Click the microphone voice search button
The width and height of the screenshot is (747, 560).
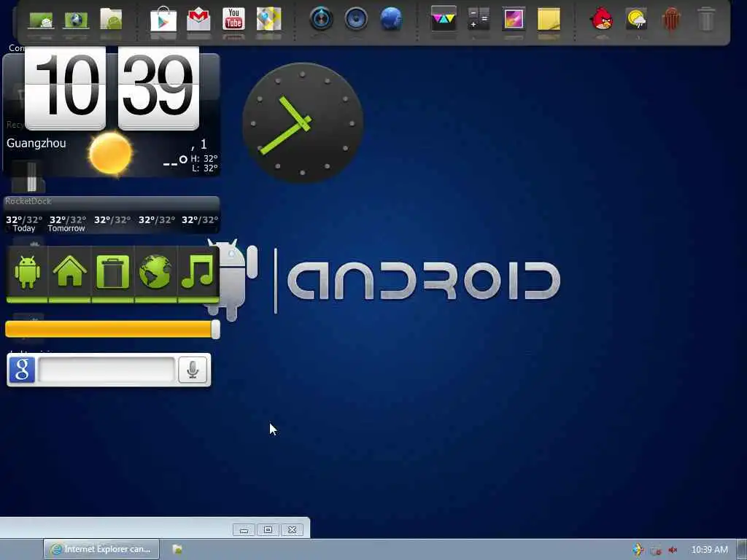(x=193, y=370)
